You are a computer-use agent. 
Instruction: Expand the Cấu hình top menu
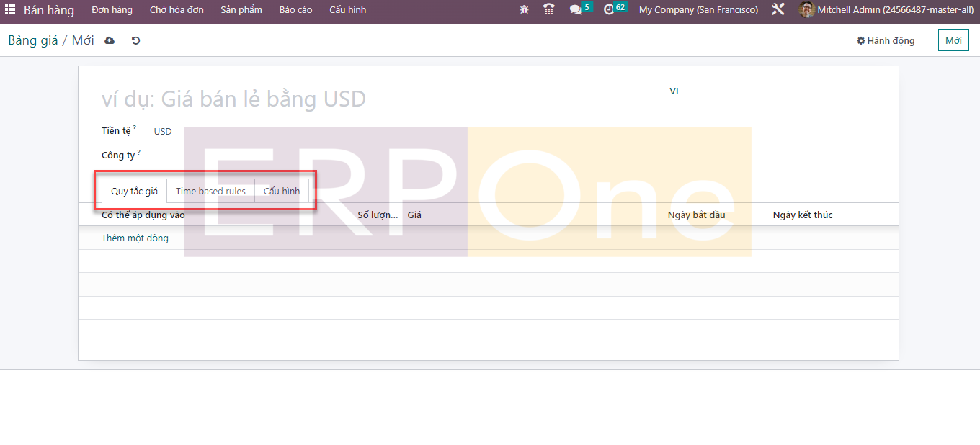pos(347,10)
